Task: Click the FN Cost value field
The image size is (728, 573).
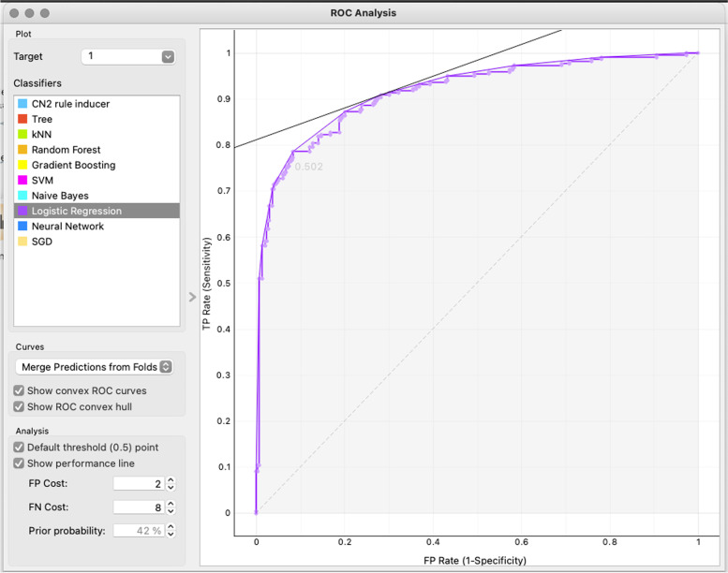Action: tap(138, 507)
